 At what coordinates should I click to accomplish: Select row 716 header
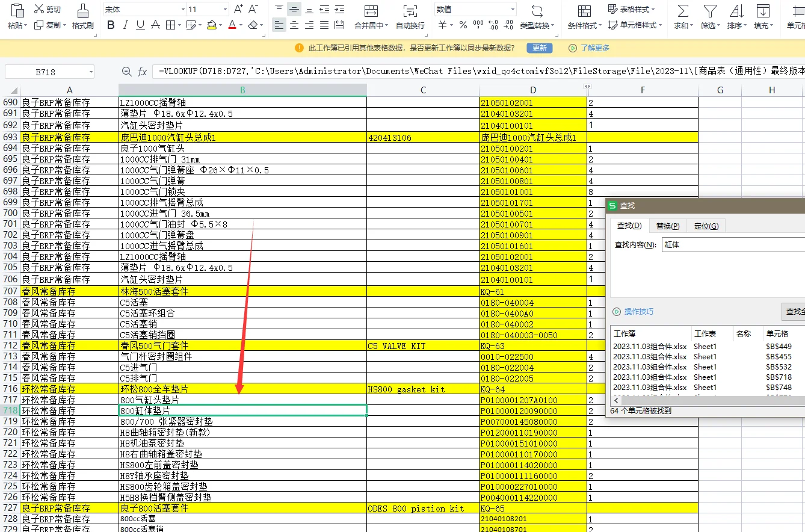click(x=10, y=389)
